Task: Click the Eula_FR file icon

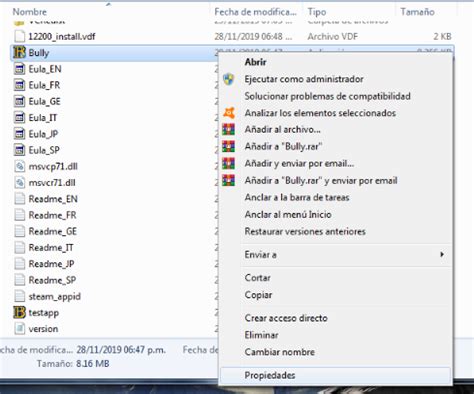Action: (x=20, y=85)
